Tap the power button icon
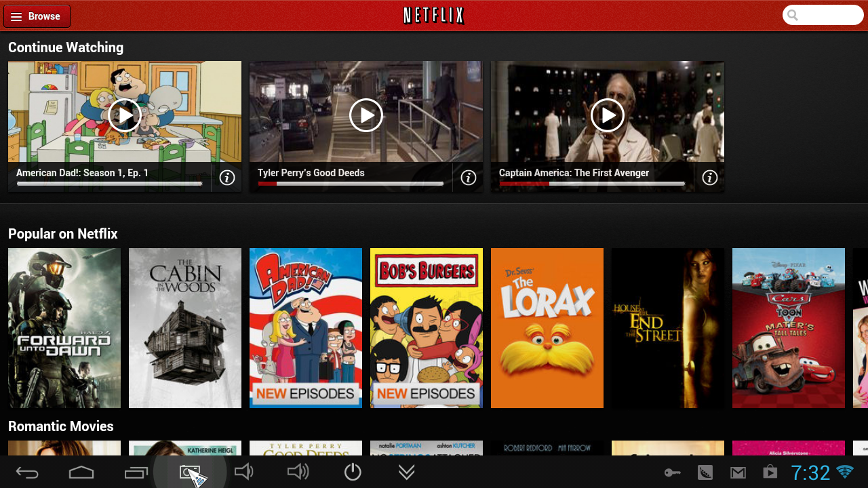The height and width of the screenshot is (488, 868). coord(353,472)
